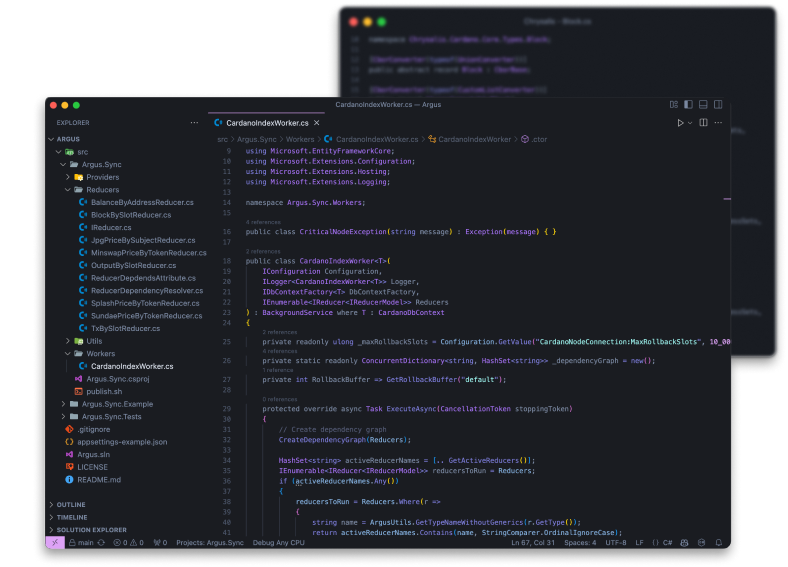Screen dimensions: 788x567
Task: Click Workers in the breadcrumb path
Action: 300,139
